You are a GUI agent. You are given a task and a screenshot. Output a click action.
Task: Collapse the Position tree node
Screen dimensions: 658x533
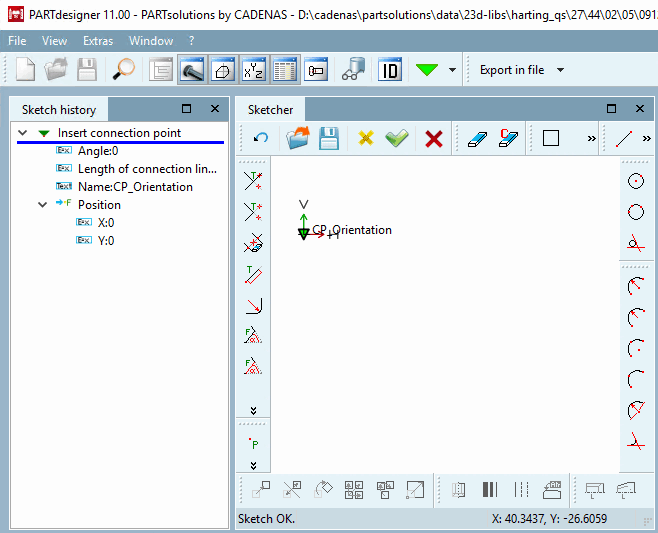point(42,205)
